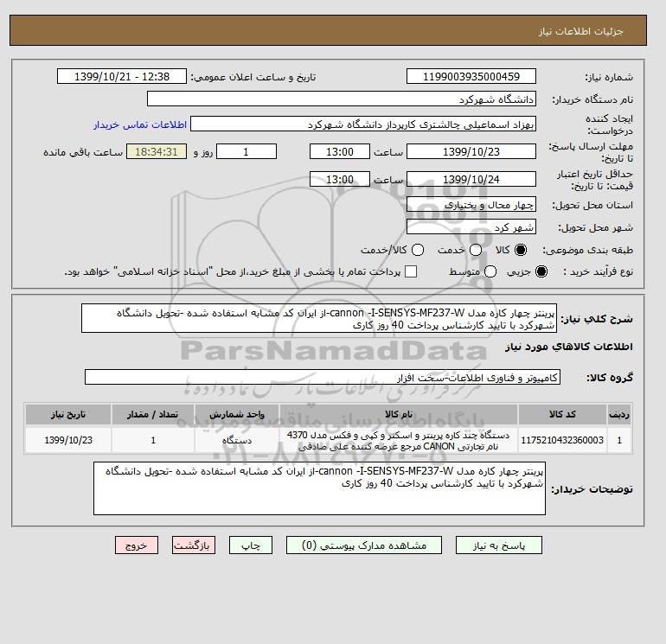This screenshot has width=666, height=644.
Task: Click the خروج exit button
Action: point(137,545)
